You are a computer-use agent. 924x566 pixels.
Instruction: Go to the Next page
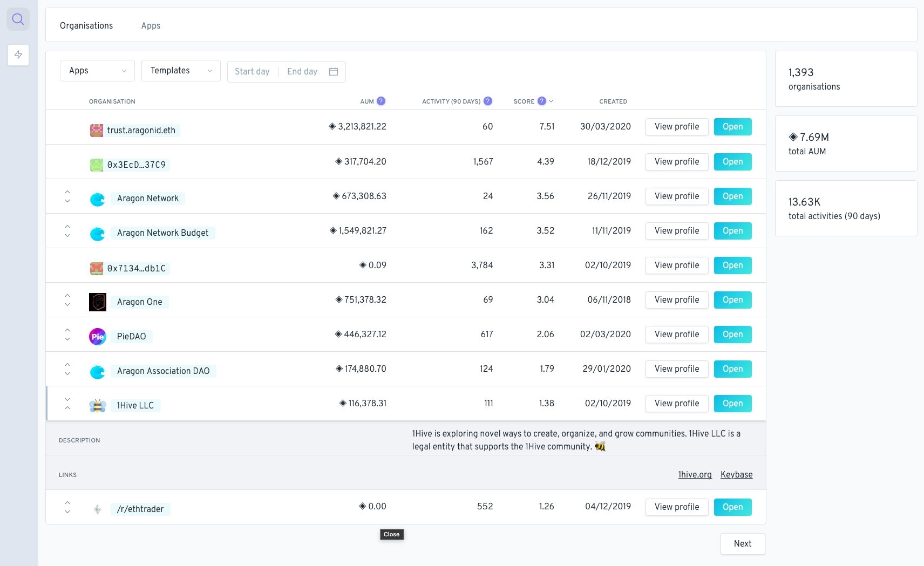click(743, 544)
